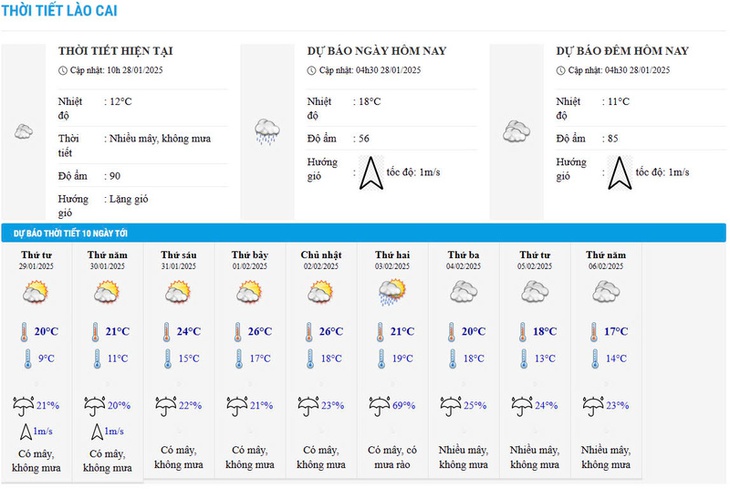Click the umbrella icon beside 69%
Viewport: 730px width, 489px height.
(379, 406)
